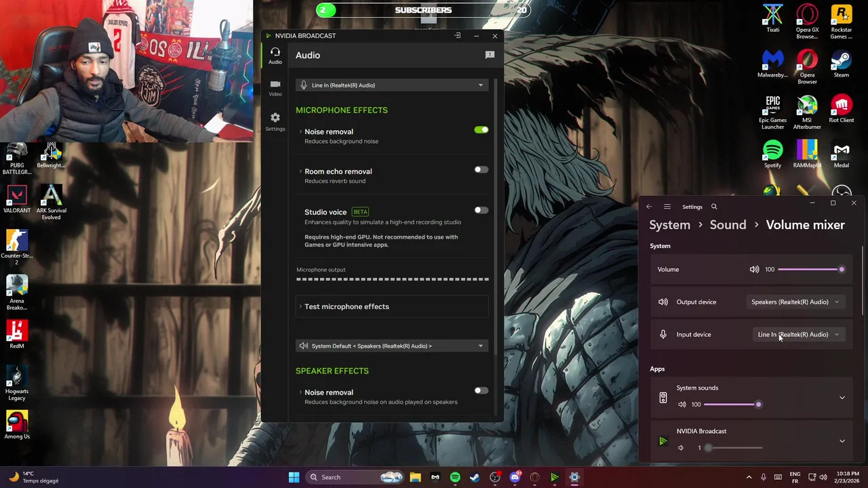Mute System sounds via speaker icon
The width and height of the screenshot is (868, 488).
click(682, 405)
